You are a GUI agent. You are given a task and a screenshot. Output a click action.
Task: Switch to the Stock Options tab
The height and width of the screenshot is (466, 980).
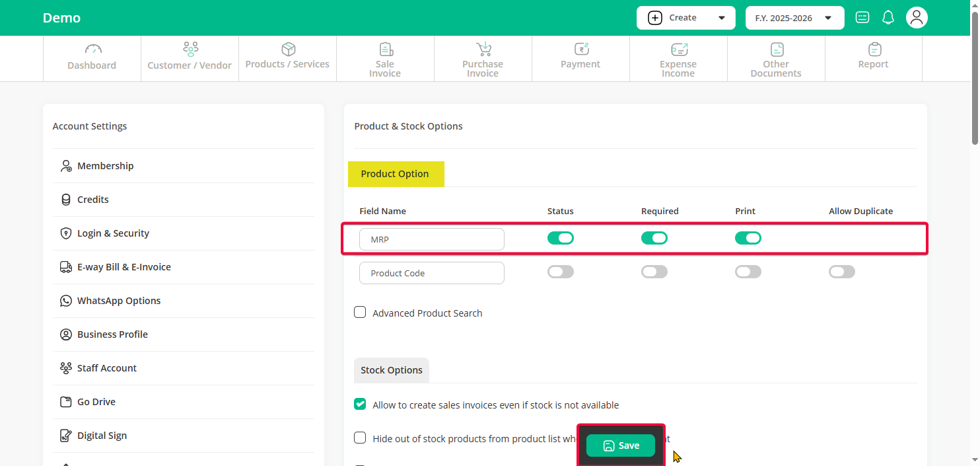[x=391, y=370]
